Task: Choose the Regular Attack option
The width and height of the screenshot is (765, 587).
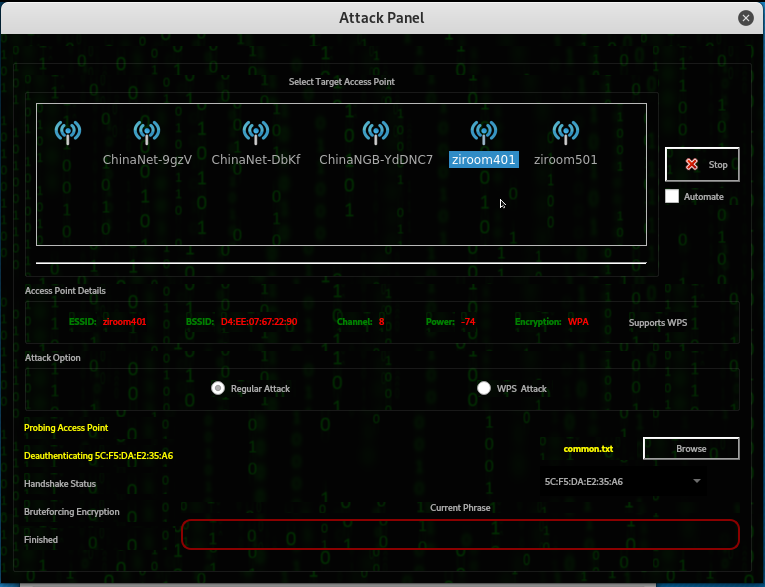Action: click(x=218, y=388)
